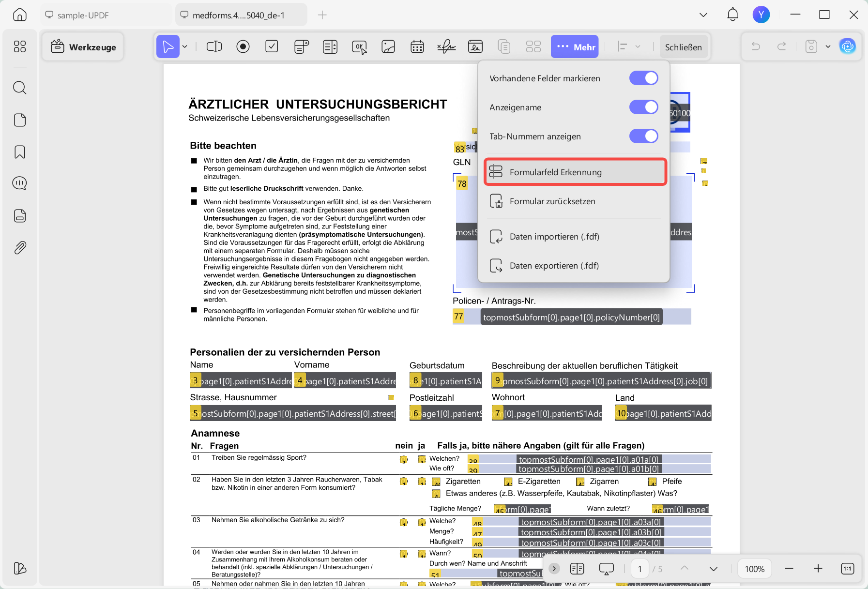This screenshot has height=589, width=868.
Task: Toggle Tab-Nummern anzeigen switch
Action: pos(644,136)
